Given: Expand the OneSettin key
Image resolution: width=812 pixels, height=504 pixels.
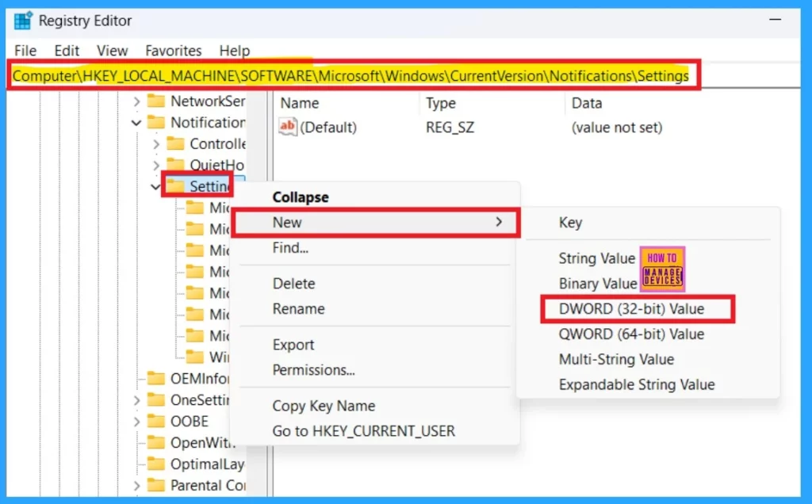Looking at the screenshot, I should (136, 400).
